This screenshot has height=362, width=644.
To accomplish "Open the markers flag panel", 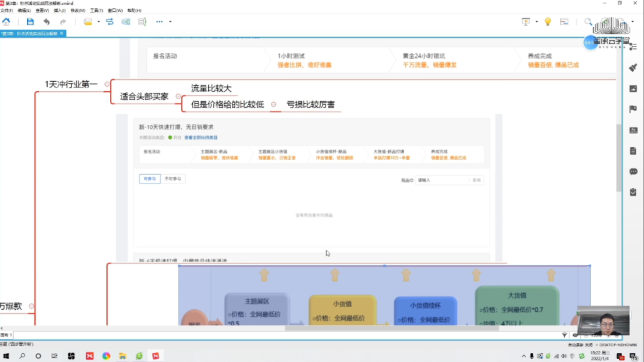I will pyautogui.click(x=633, y=109).
